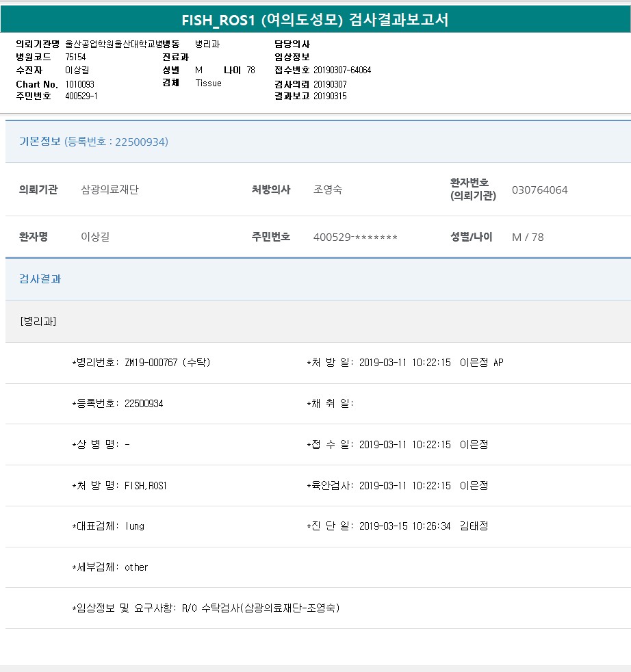
Task: Click the 검체 value Tissue
Action: (208, 83)
